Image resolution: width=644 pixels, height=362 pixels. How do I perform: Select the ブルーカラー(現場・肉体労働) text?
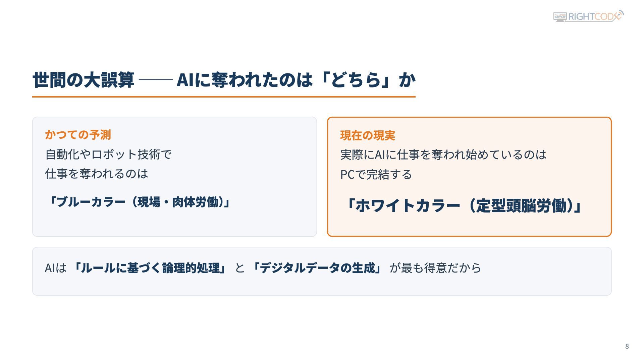[x=139, y=202]
